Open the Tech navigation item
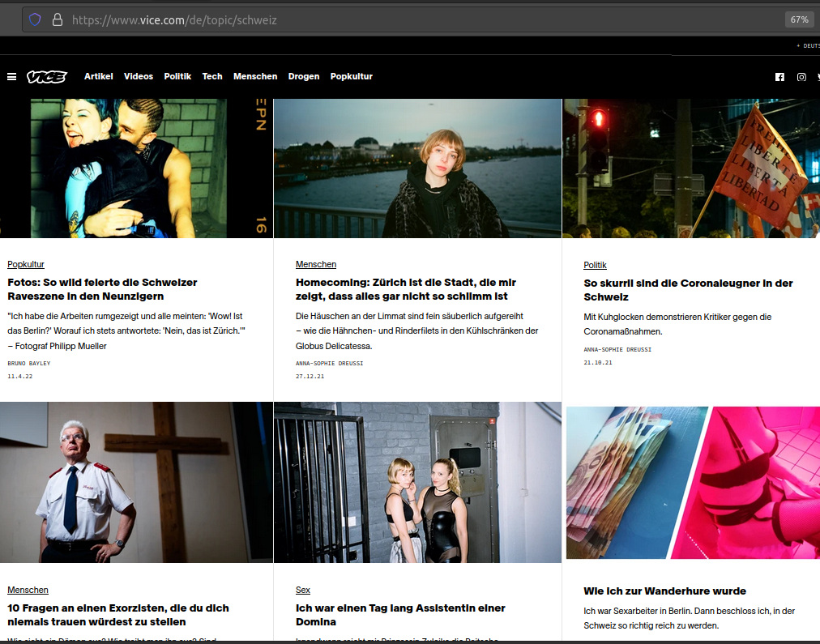The image size is (820, 644). (x=212, y=76)
